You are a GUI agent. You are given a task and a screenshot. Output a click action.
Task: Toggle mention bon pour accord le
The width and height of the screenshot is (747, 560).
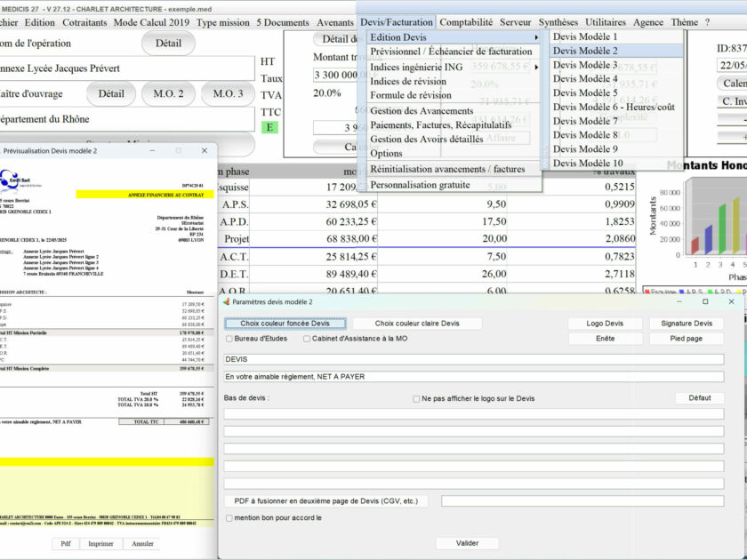pyautogui.click(x=229, y=518)
